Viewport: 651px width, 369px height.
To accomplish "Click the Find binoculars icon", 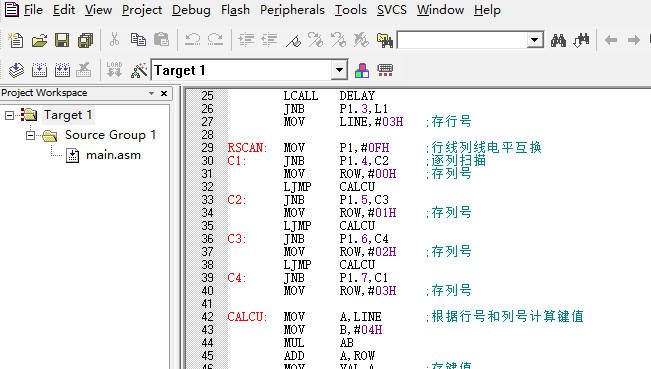I will (x=558, y=40).
